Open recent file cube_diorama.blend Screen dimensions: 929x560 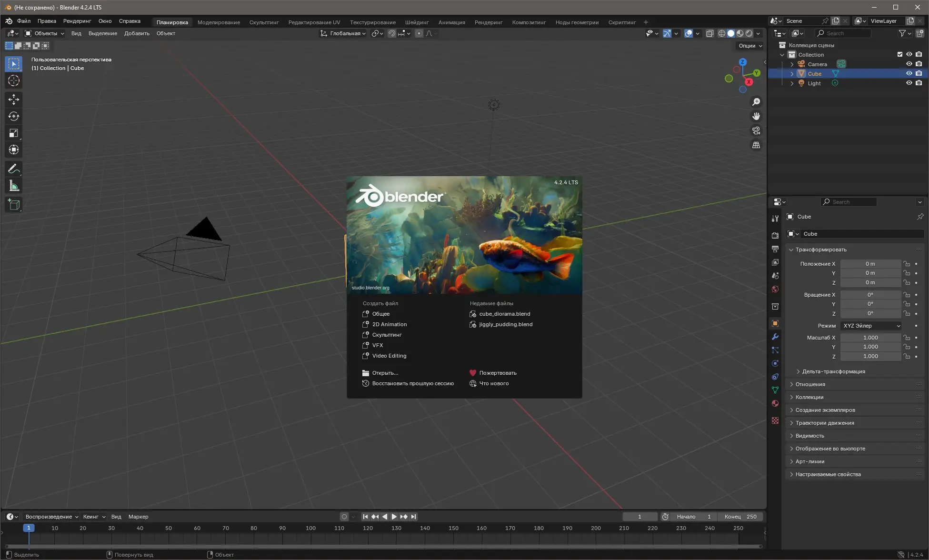[504, 314]
